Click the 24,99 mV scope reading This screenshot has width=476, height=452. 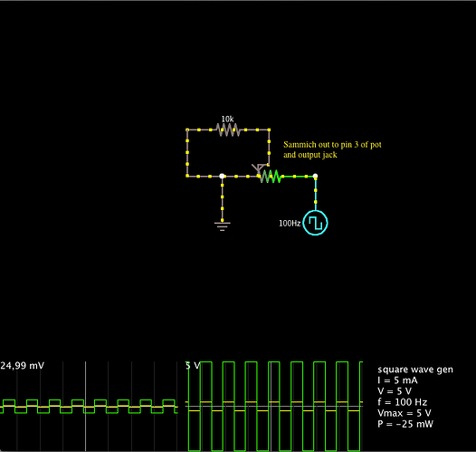tap(22, 365)
